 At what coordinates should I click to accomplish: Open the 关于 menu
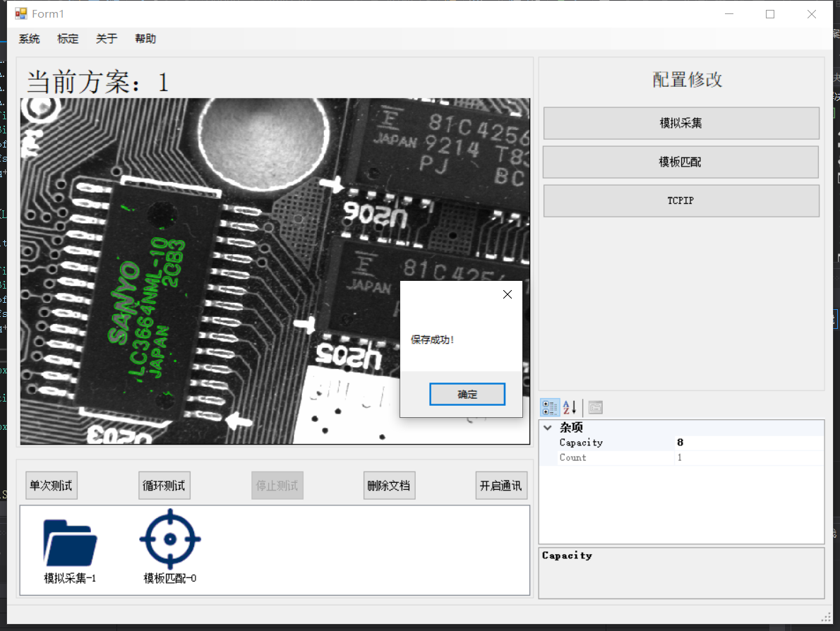[107, 39]
